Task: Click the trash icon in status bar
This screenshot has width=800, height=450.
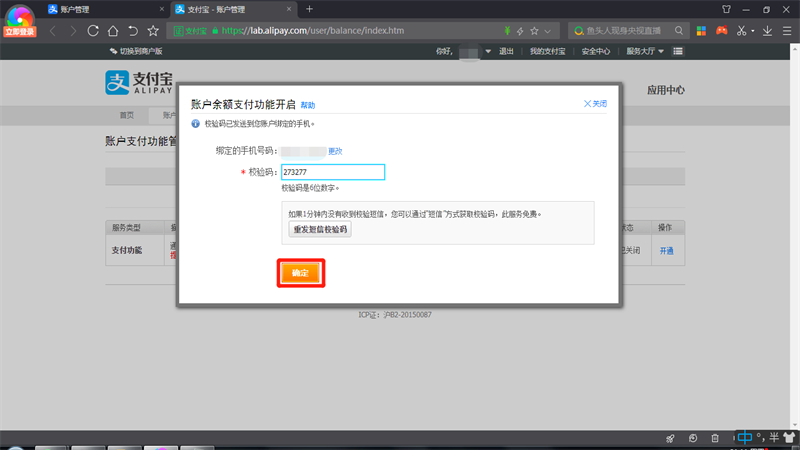Action: point(715,438)
